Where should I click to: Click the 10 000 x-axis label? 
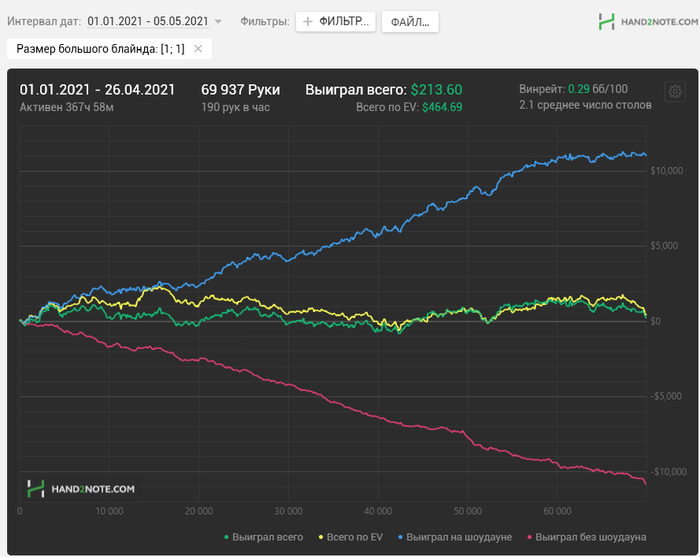click(x=109, y=511)
